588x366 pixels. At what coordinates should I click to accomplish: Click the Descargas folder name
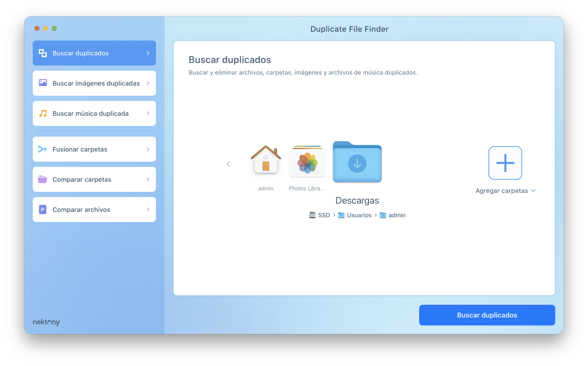[357, 200]
